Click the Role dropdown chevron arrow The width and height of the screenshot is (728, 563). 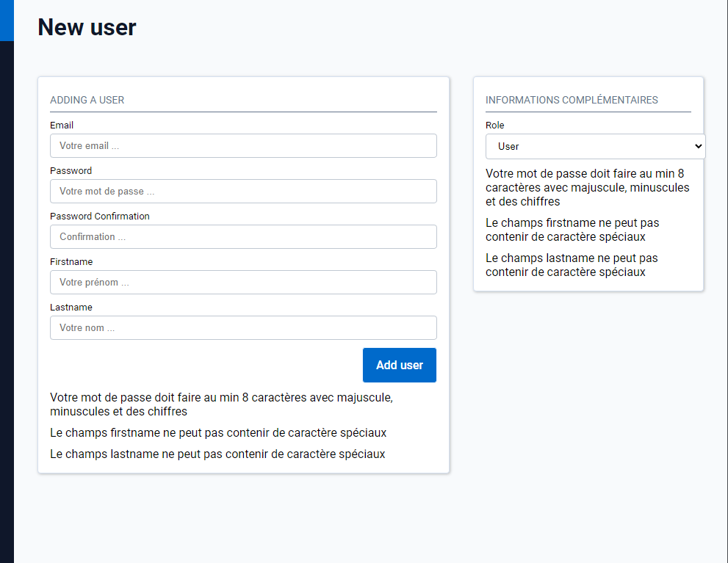coord(696,146)
